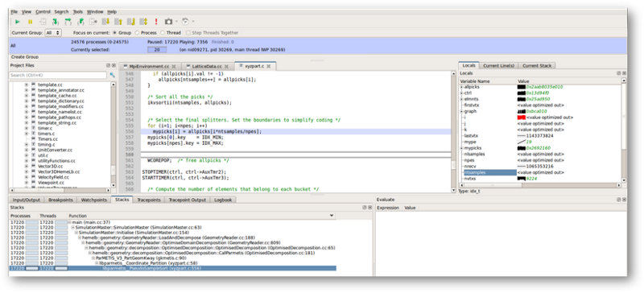
Task: Click the yellow Pause icon
Action: click(x=30, y=22)
